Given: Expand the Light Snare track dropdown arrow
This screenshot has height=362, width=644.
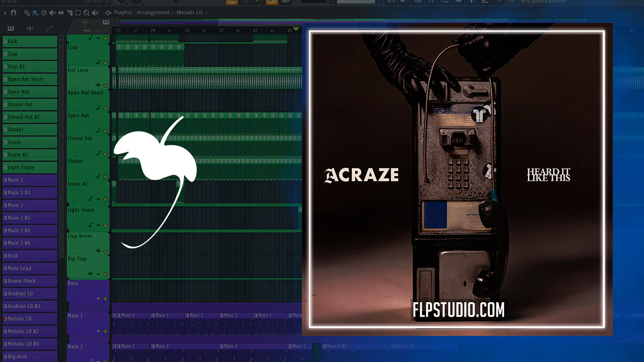Looking at the screenshot, I should click(99, 225).
